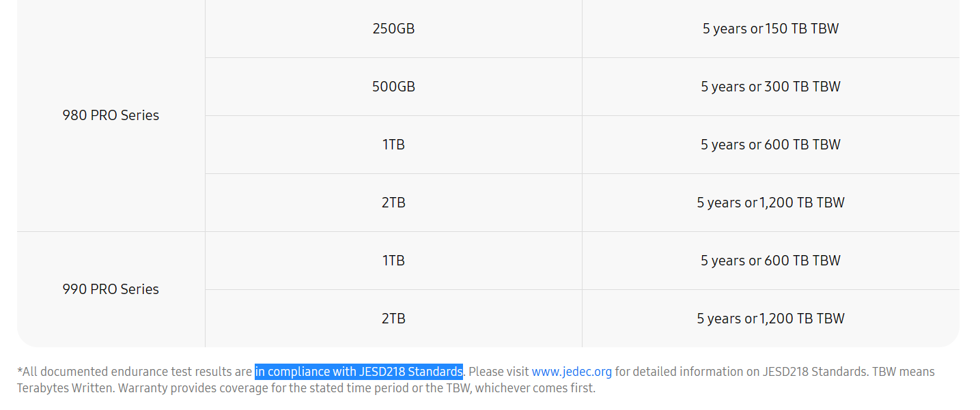Click the 2TB cell under 980 PRO Series
Screen dimensions: 980x410
click(x=393, y=203)
